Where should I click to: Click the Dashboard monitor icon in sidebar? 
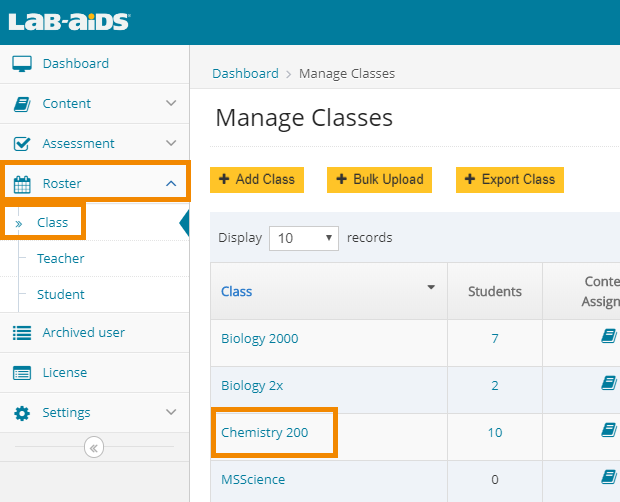tap(22, 64)
